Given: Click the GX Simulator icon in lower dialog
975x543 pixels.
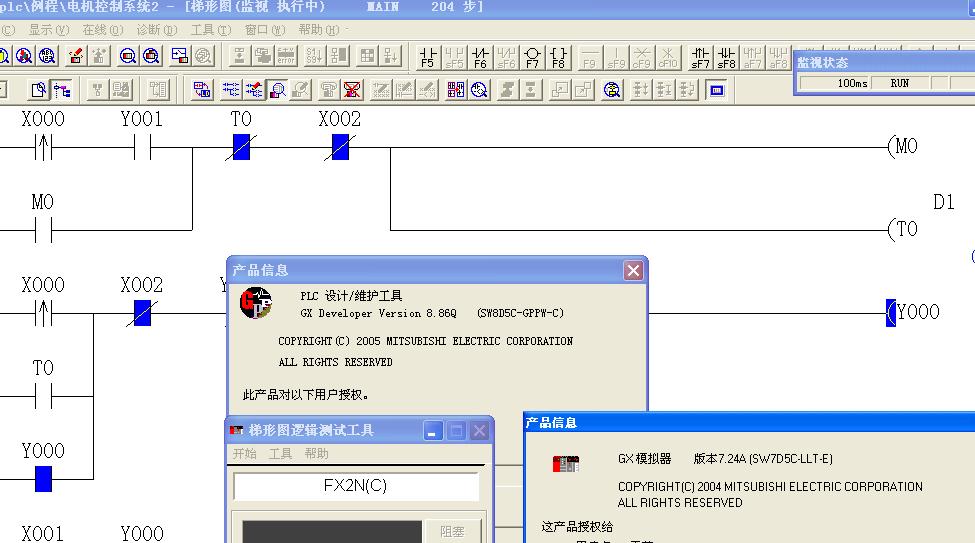Looking at the screenshot, I should 566,463.
